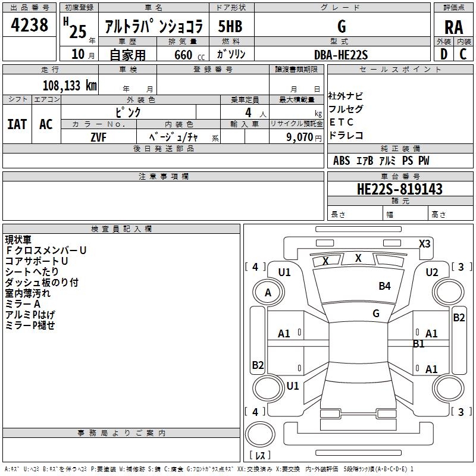Select the 注意事項欄 section header
The width and height of the screenshot is (476, 476).
(x=163, y=177)
